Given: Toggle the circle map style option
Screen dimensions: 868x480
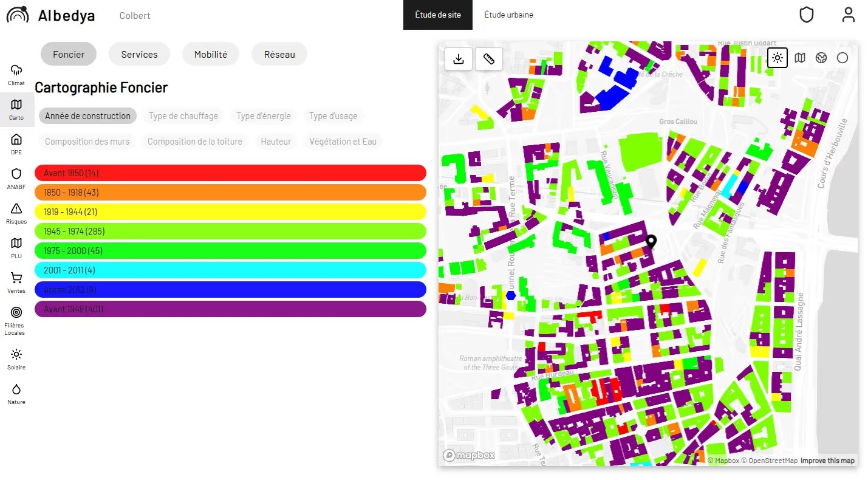Looking at the screenshot, I should coord(842,58).
